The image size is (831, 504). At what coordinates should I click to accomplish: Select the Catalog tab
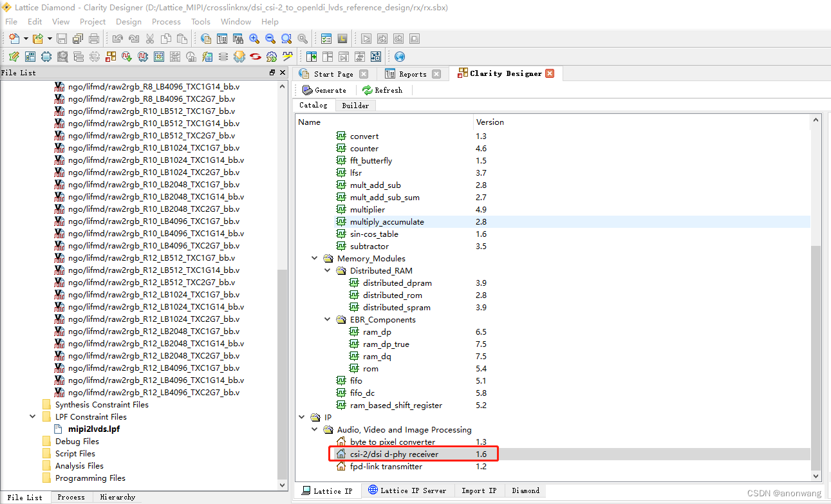313,105
